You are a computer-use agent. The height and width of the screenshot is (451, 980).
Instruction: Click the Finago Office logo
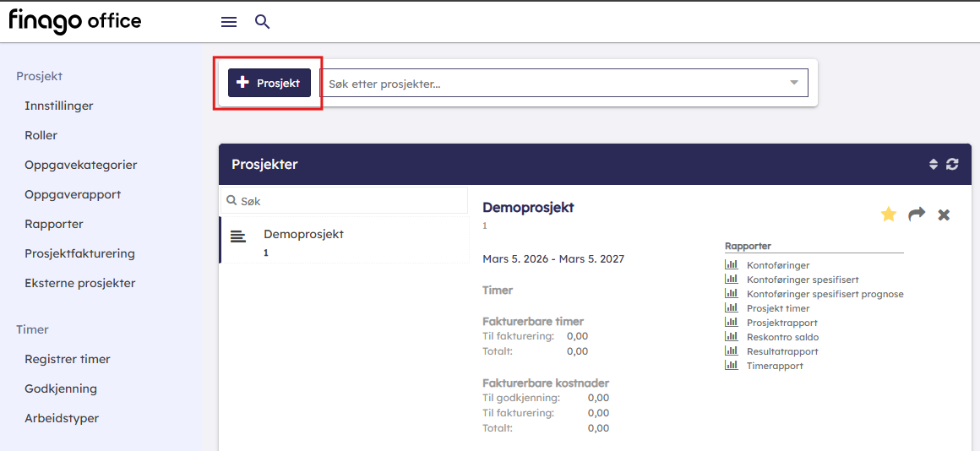75,21
